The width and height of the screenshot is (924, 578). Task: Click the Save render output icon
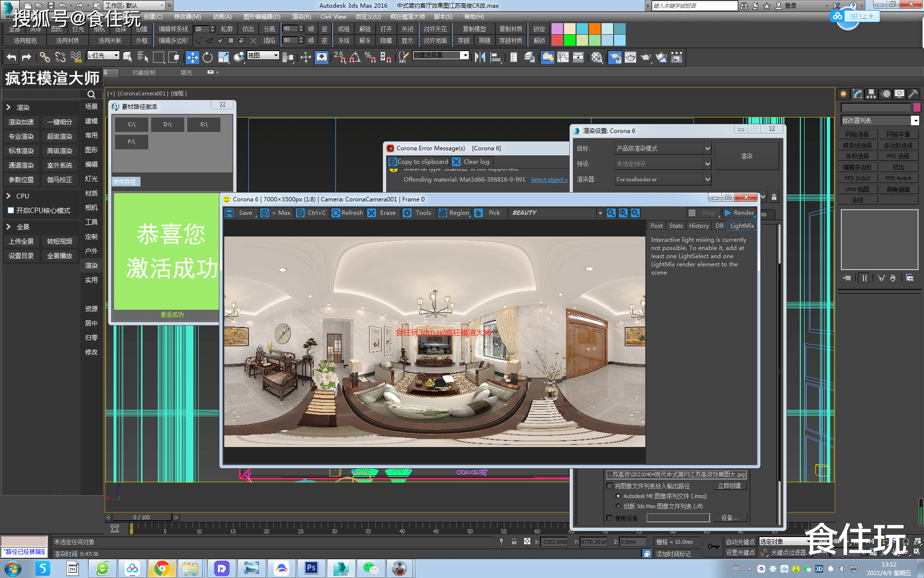click(x=232, y=212)
